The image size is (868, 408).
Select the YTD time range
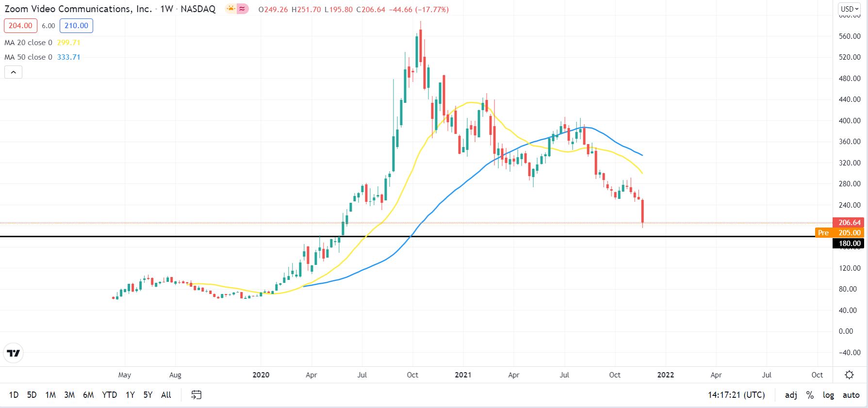pos(110,395)
